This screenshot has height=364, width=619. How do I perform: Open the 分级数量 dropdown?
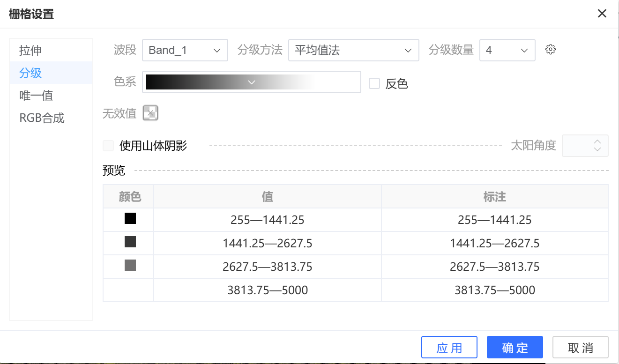point(507,50)
